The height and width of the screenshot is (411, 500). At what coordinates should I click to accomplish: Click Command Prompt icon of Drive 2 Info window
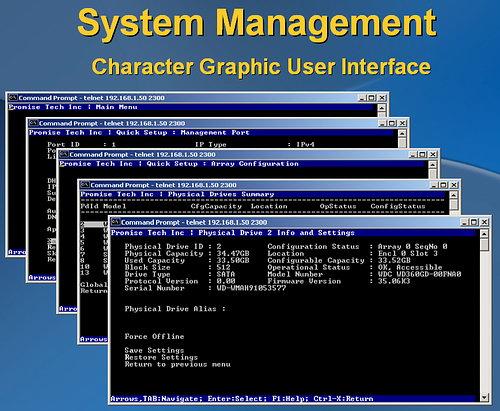click(x=115, y=222)
